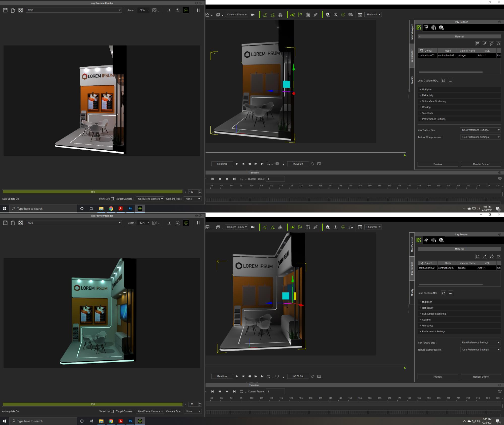The image size is (504, 425).
Task: Click the checkerboard alpha icon in the top screenshot's preview toolbar
Action: coord(21,10)
